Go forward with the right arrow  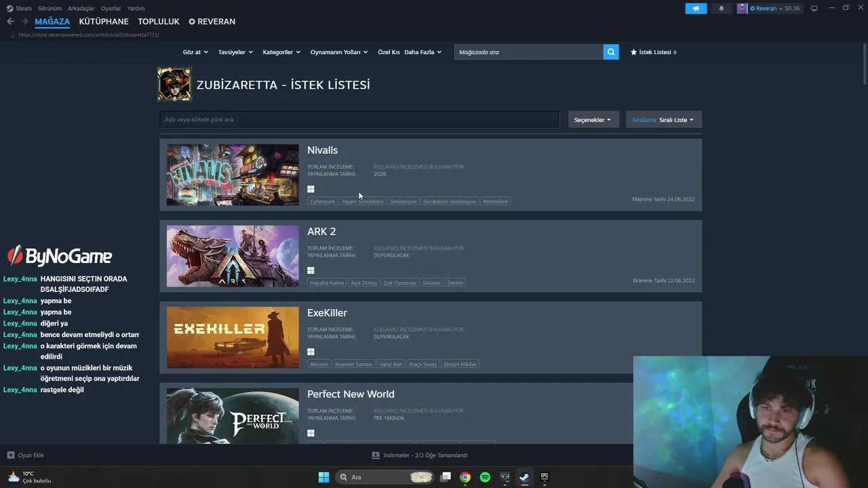tap(24, 22)
